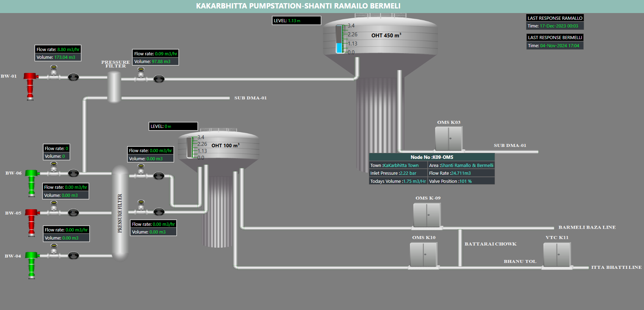Click the flow meter next to BW-01 pump
The image size is (644, 310).
click(54, 72)
